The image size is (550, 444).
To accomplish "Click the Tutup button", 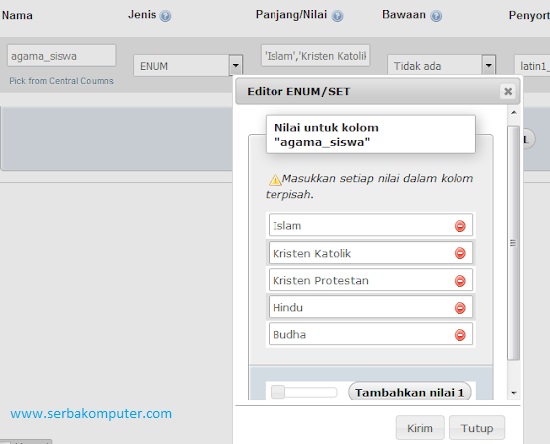I will (477, 428).
